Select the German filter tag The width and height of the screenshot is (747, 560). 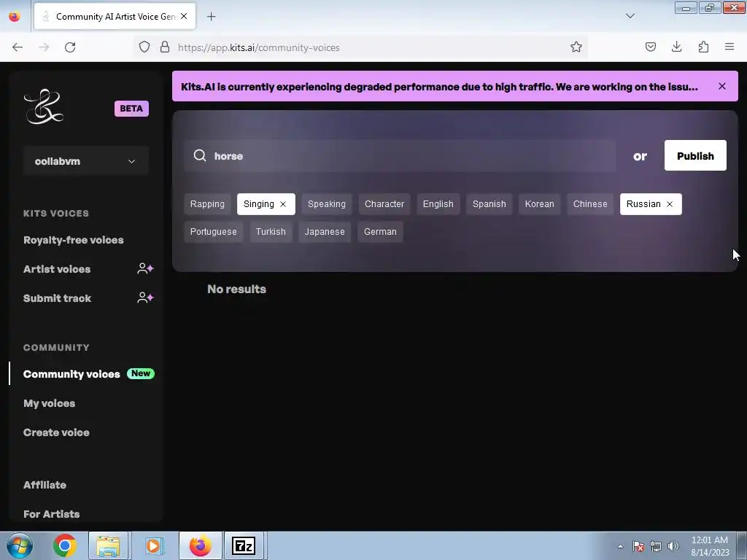(x=380, y=232)
